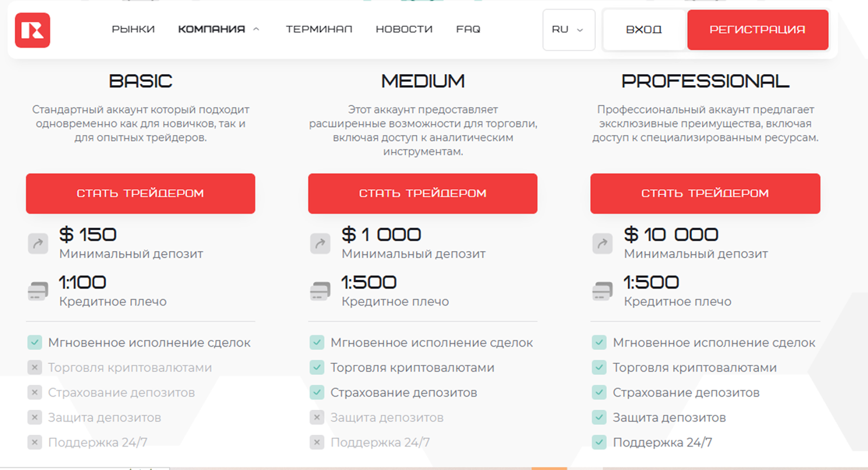Collapse the КОМПАНИЯ menu chevron

(x=257, y=29)
